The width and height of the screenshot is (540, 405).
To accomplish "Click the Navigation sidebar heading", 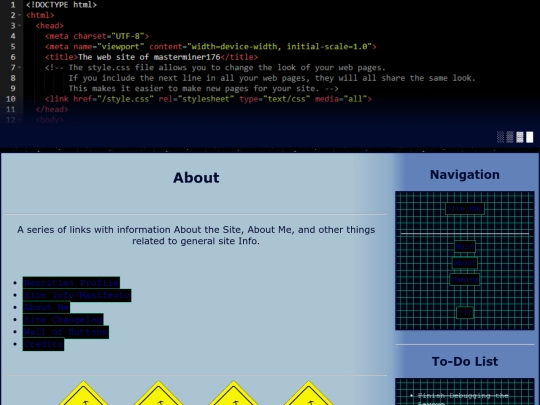I will point(465,175).
